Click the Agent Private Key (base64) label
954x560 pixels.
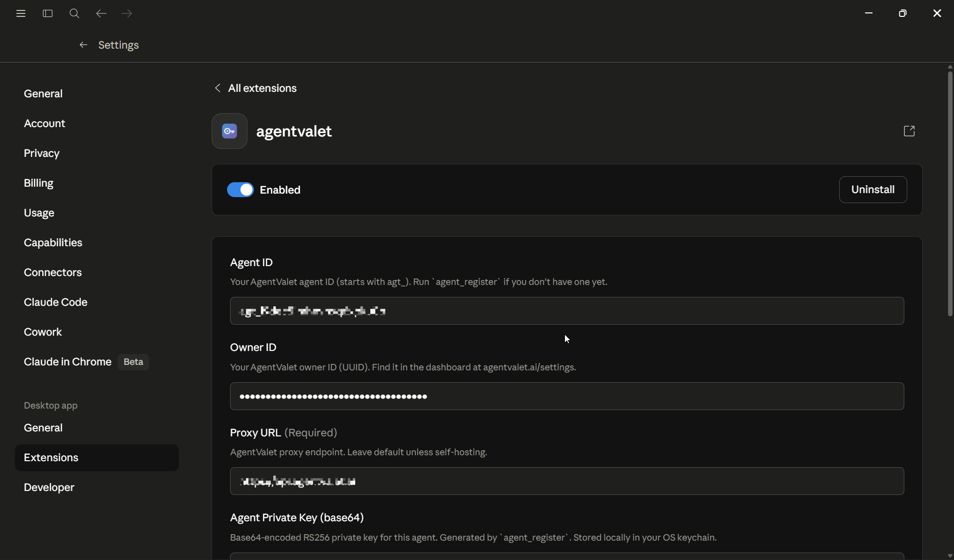point(297,518)
